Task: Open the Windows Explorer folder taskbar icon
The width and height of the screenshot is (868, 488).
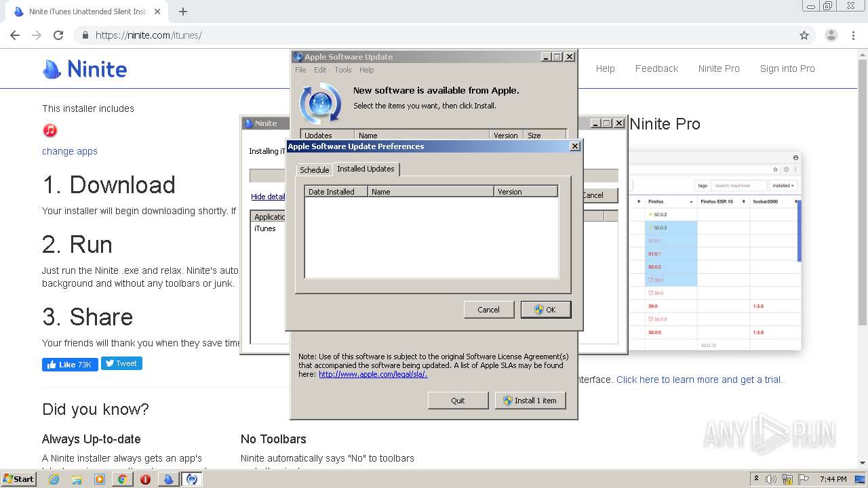Action: coord(77,479)
